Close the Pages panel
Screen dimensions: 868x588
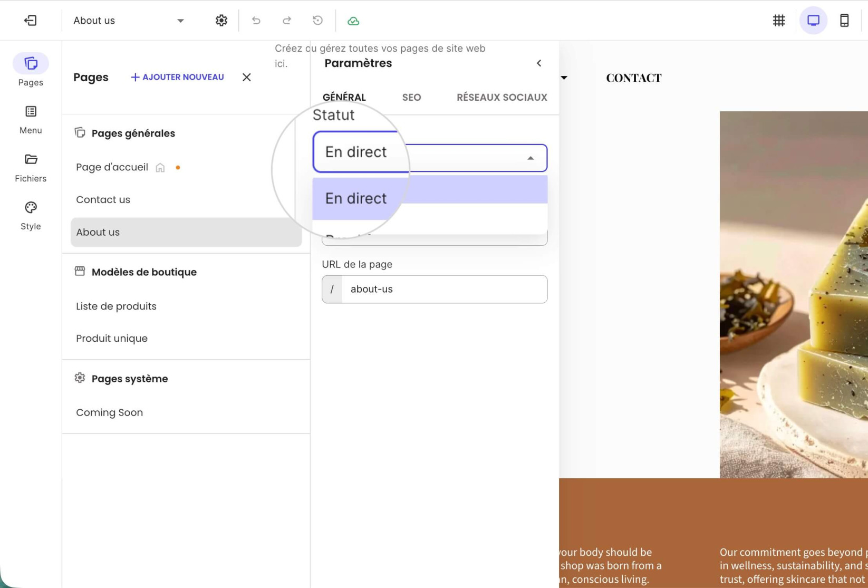tap(246, 77)
